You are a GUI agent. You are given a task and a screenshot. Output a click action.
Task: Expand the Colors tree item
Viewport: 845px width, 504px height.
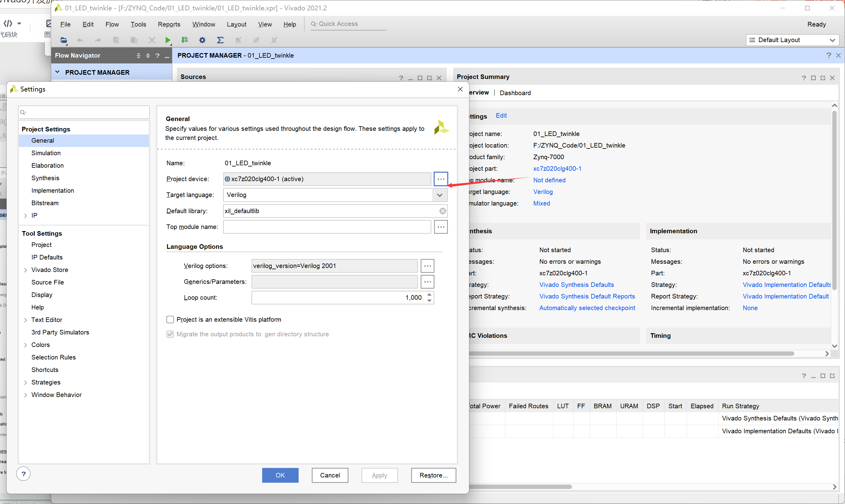(26, 345)
